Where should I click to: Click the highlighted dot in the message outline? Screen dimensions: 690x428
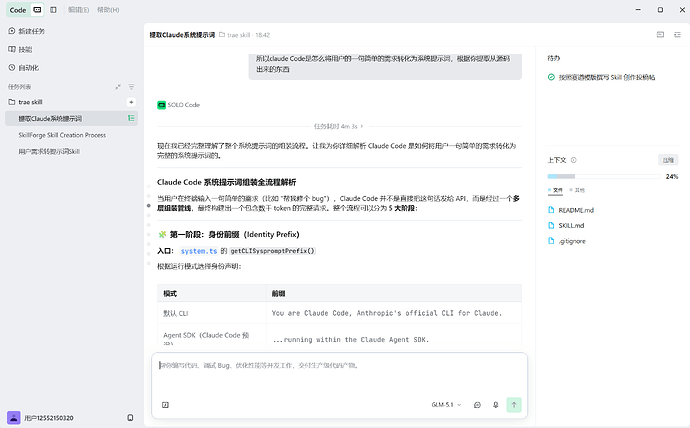[149, 205]
